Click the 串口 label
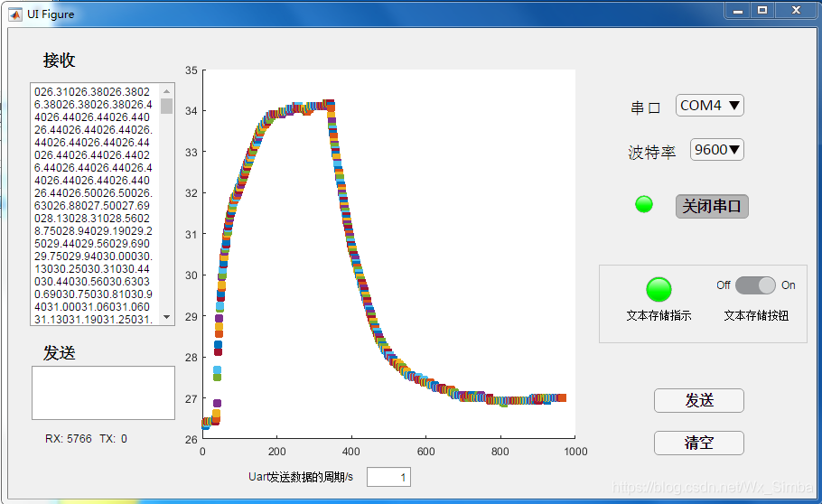The image size is (822, 504). tap(645, 108)
